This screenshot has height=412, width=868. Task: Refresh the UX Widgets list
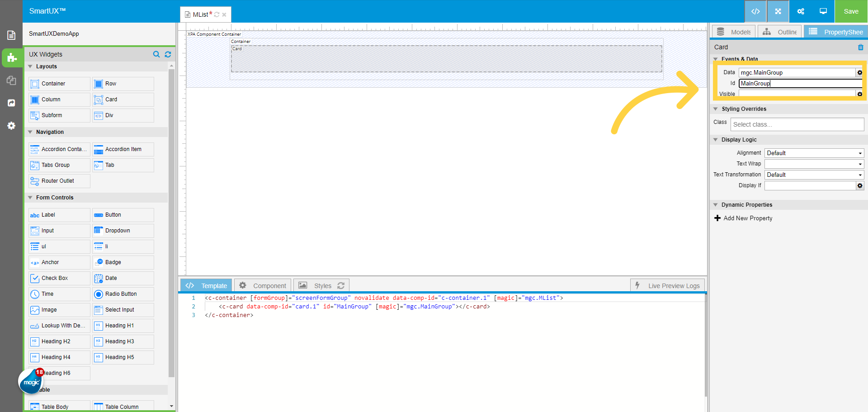click(168, 54)
